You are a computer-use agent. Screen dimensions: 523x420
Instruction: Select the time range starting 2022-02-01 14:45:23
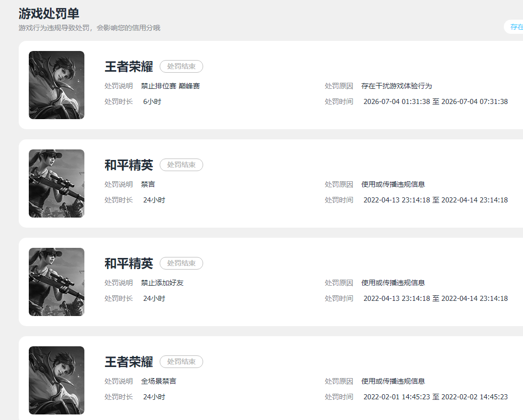pyautogui.click(x=436, y=397)
